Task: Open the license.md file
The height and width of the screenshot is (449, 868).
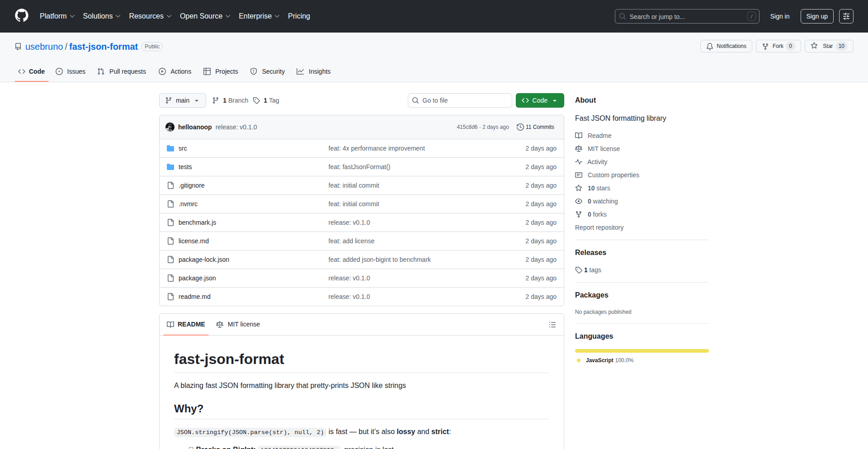Action: (x=193, y=241)
